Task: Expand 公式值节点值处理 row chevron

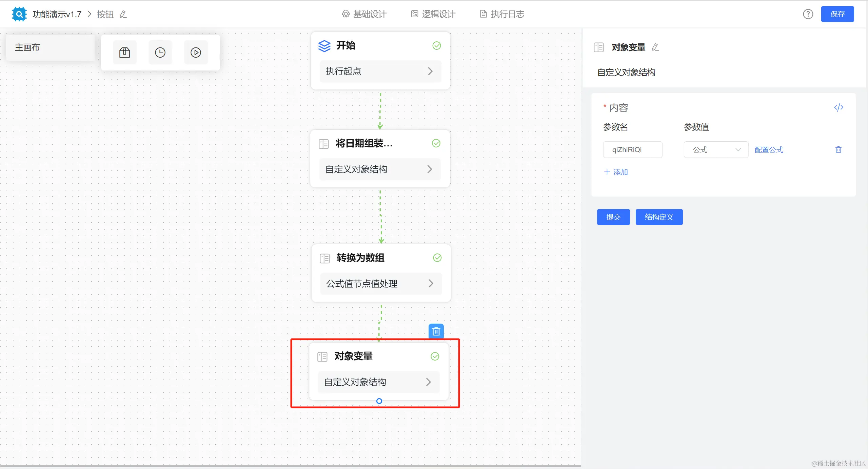Action: 431,283
